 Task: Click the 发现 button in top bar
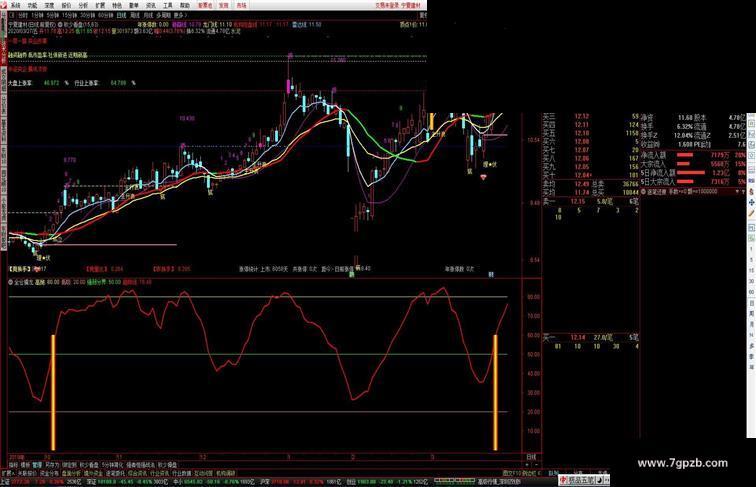pos(223,6)
